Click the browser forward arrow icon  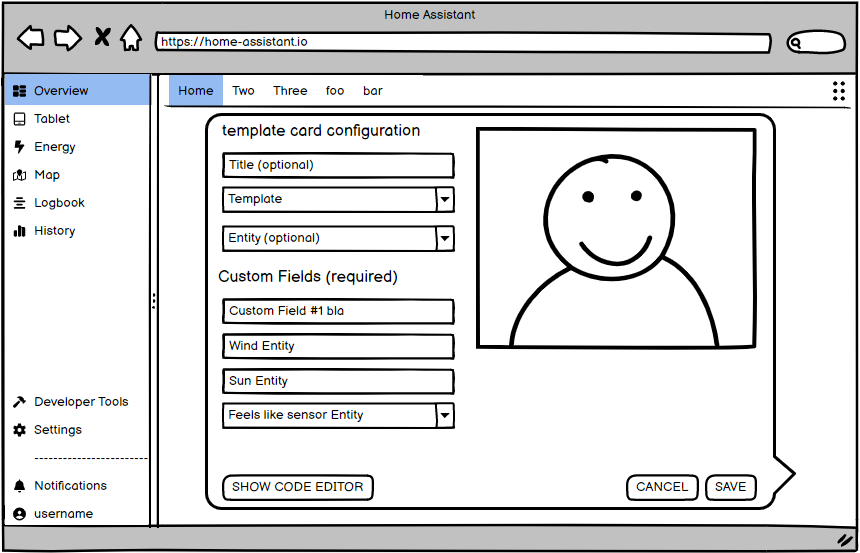click(67, 38)
